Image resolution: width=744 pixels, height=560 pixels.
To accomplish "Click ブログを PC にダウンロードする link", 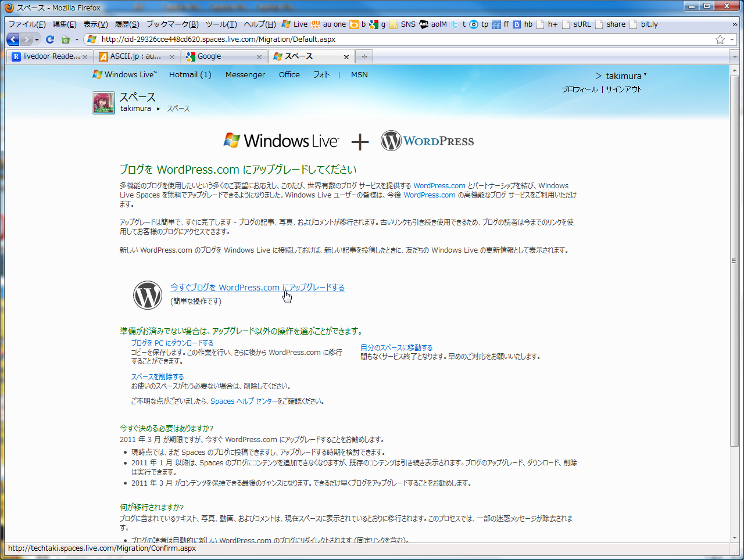I will 172,343.
